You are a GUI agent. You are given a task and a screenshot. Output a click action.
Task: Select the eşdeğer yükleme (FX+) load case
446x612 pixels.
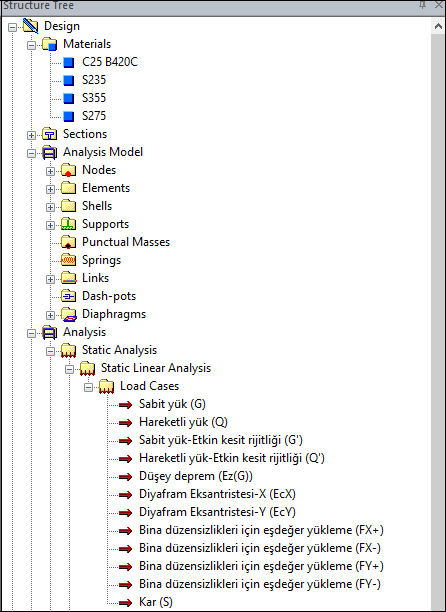[x=261, y=530]
